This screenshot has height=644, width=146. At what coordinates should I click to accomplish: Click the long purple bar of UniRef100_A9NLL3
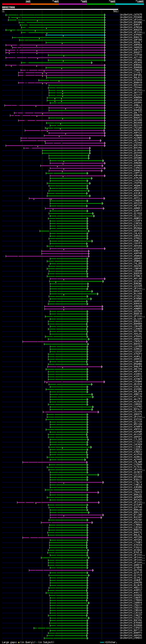pyautogui.click(x=55, y=106)
